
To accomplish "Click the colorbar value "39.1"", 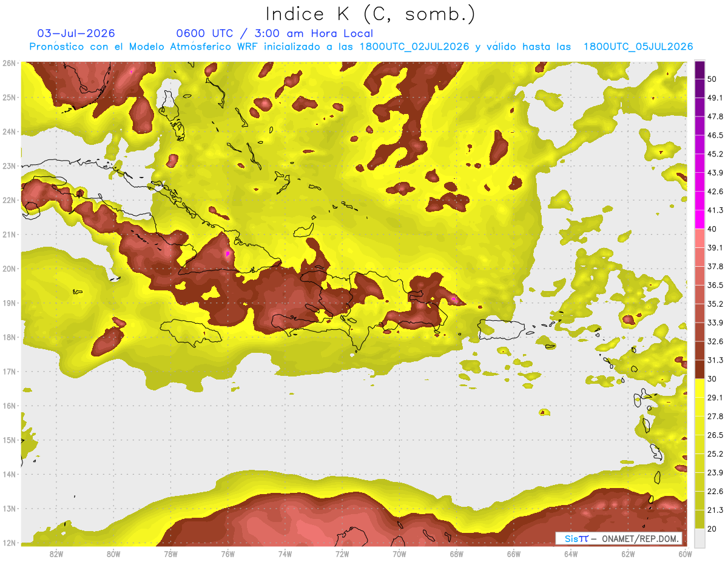I will pos(716,247).
